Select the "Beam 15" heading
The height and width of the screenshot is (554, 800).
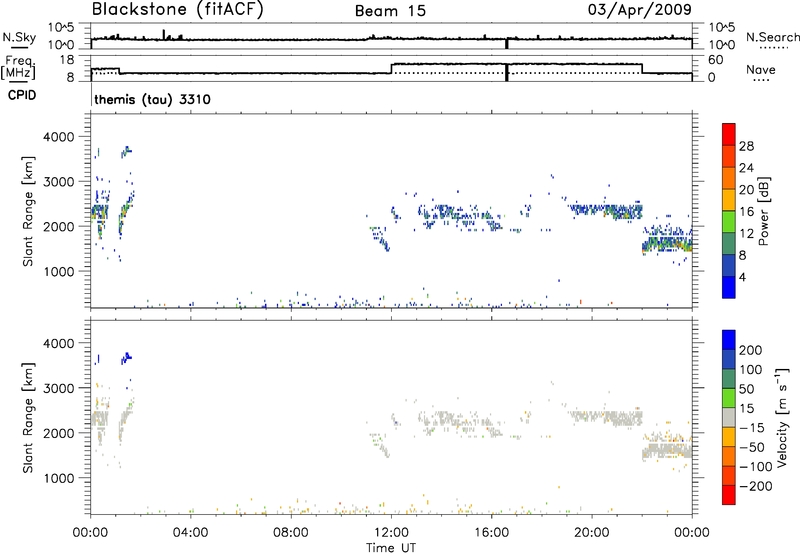click(x=390, y=11)
